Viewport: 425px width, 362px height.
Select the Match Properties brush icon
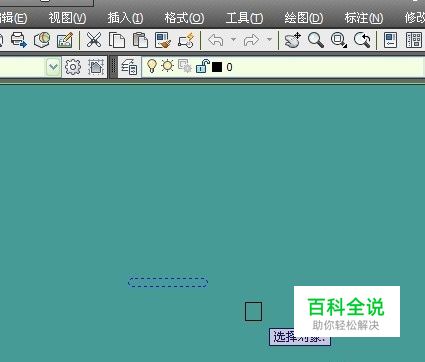163,40
